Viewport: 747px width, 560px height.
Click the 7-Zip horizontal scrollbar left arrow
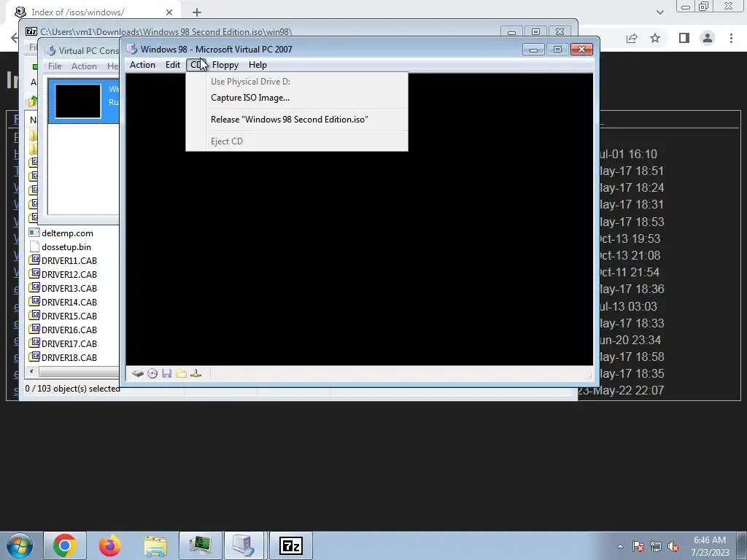pos(31,371)
